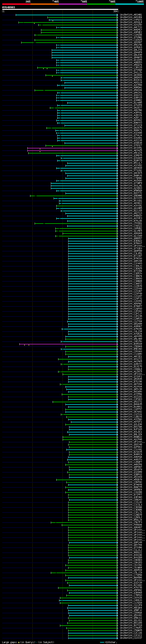This screenshot has height=644, width=146.
Task: Select the UniRef100_Q8RD57 label
Action: (131, 238)
